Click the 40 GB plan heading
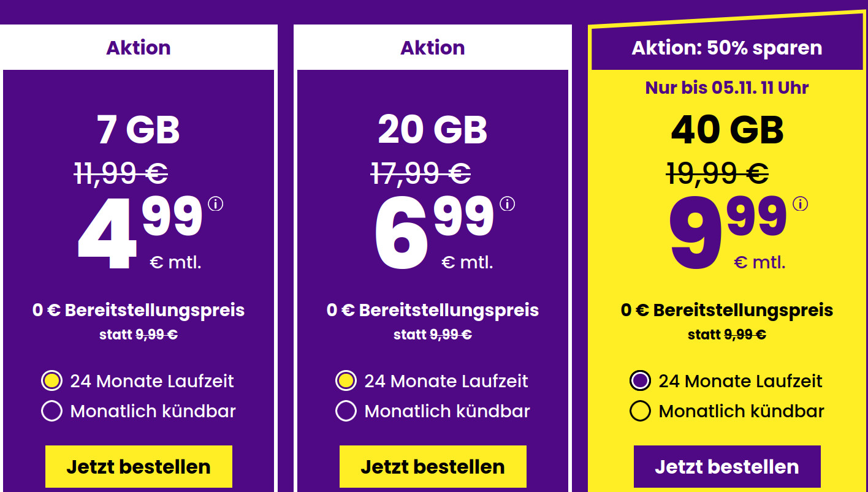Image resolution: width=868 pixels, height=492 pixels. 727,129
